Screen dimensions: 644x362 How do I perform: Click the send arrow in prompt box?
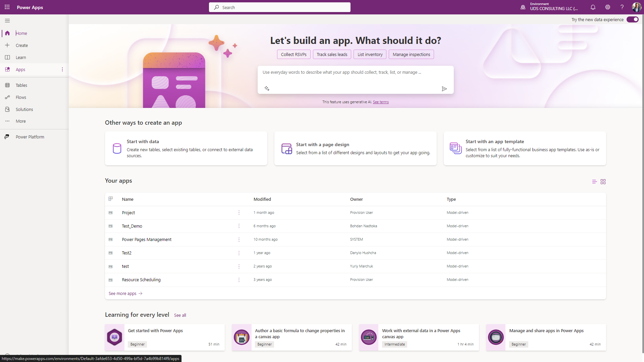pyautogui.click(x=444, y=89)
